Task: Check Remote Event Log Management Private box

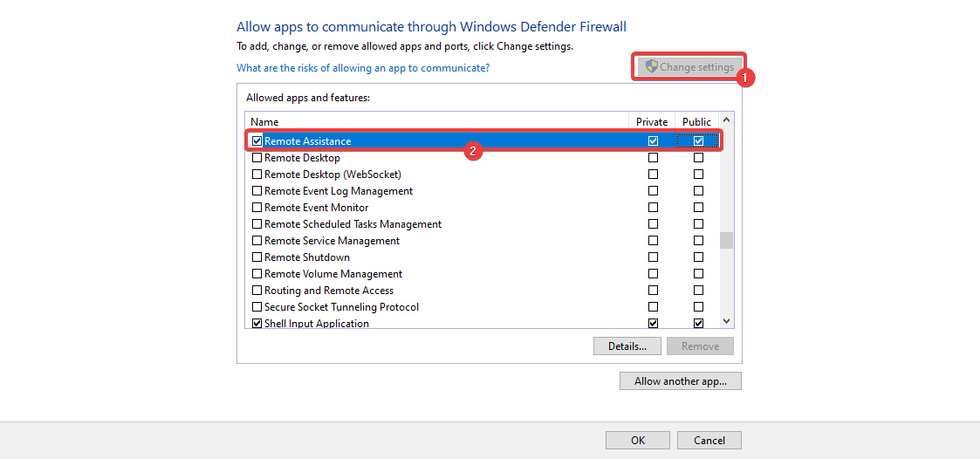Action: click(653, 191)
